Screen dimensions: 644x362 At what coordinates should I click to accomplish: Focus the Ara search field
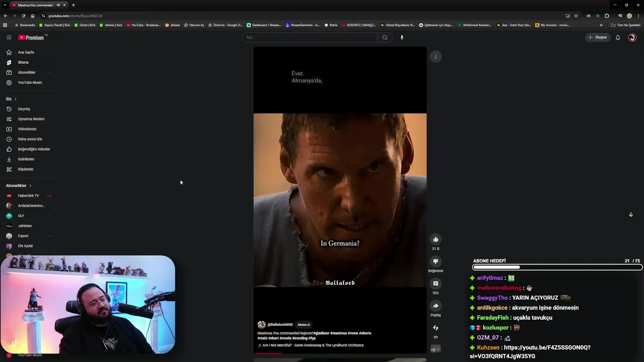[x=309, y=37]
